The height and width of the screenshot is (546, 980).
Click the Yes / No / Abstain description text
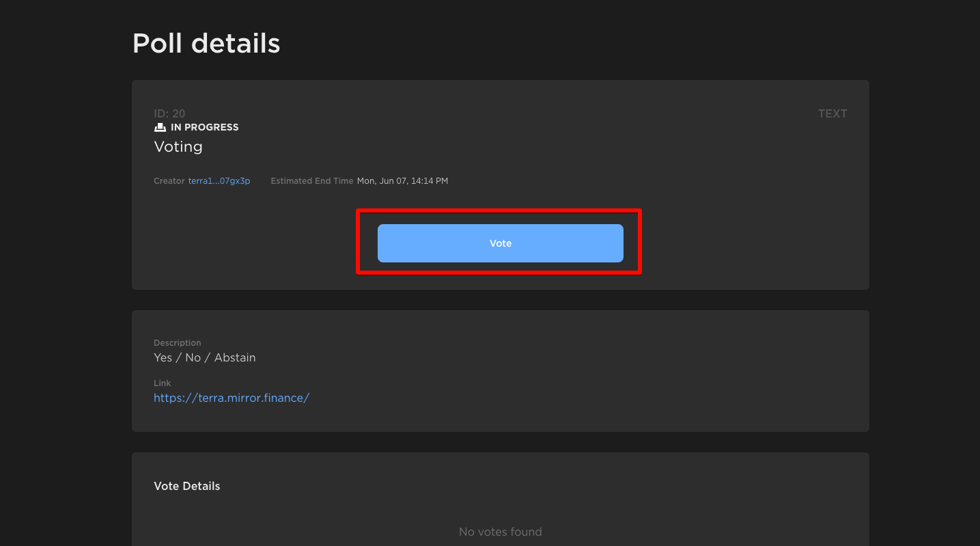click(204, 357)
